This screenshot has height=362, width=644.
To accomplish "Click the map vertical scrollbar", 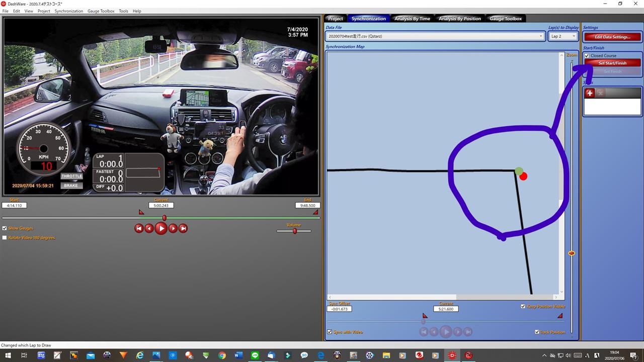I will [x=562, y=173].
